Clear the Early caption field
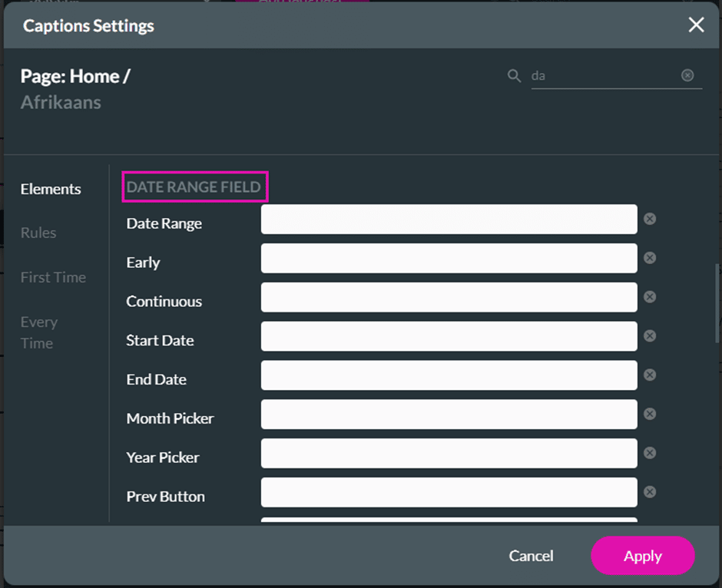 coord(650,258)
